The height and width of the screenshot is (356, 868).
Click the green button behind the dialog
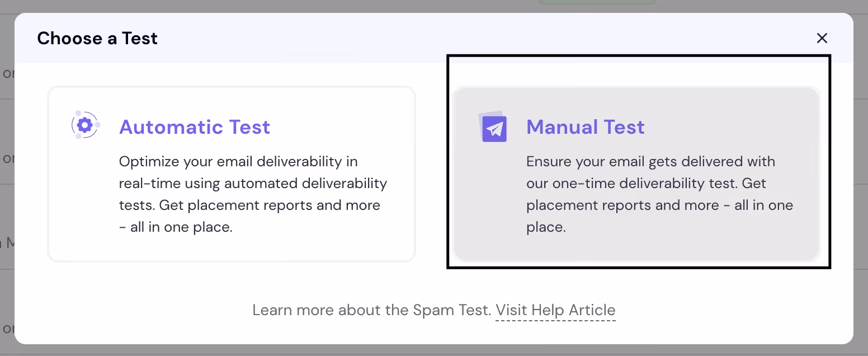pyautogui.click(x=597, y=2)
